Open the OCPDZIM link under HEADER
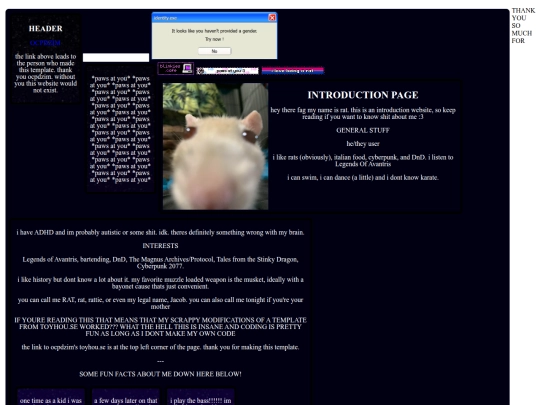This screenshot has width=540, height=405. (45, 43)
